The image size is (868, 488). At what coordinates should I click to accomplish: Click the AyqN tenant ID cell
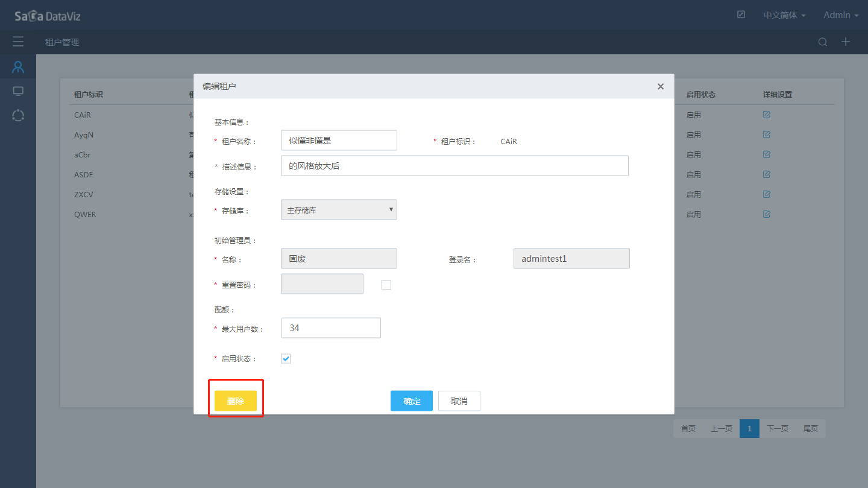tap(84, 135)
